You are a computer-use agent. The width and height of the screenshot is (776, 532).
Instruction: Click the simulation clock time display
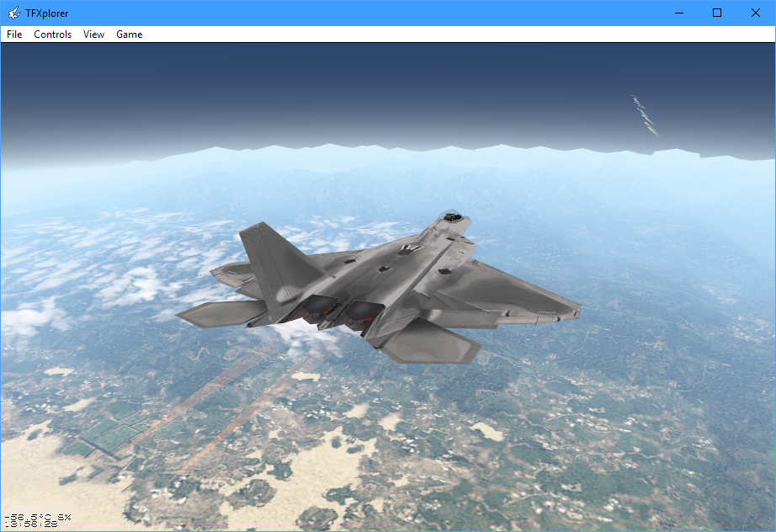[30, 524]
